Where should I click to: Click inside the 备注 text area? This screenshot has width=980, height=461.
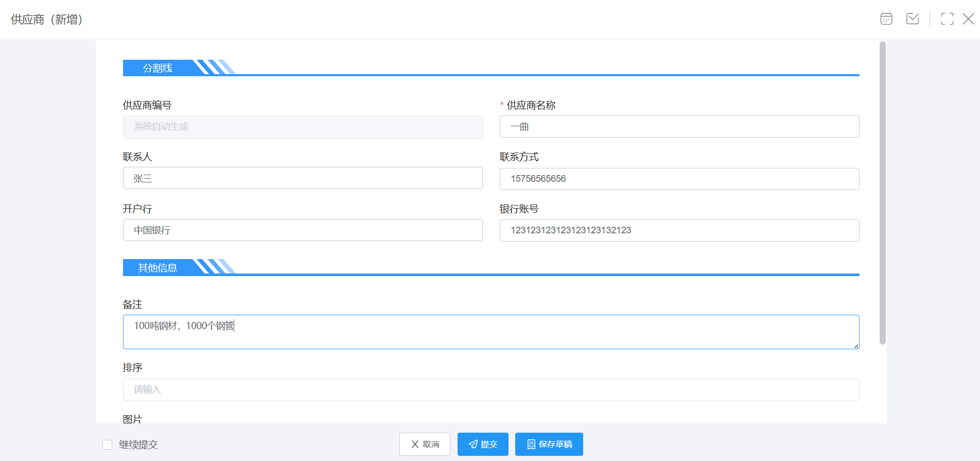(491, 332)
